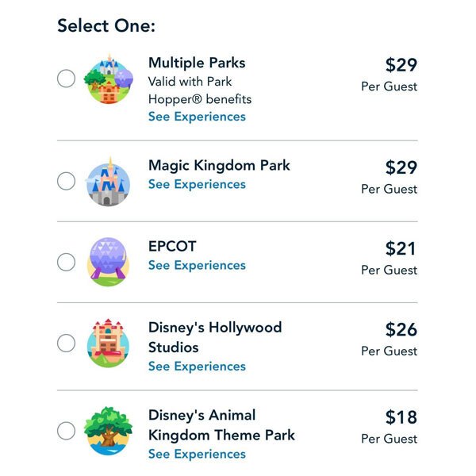Viewport: 476px width, 476px height.
Task: Choose the EPCOT radio button
Action: click(x=67, y=262)
